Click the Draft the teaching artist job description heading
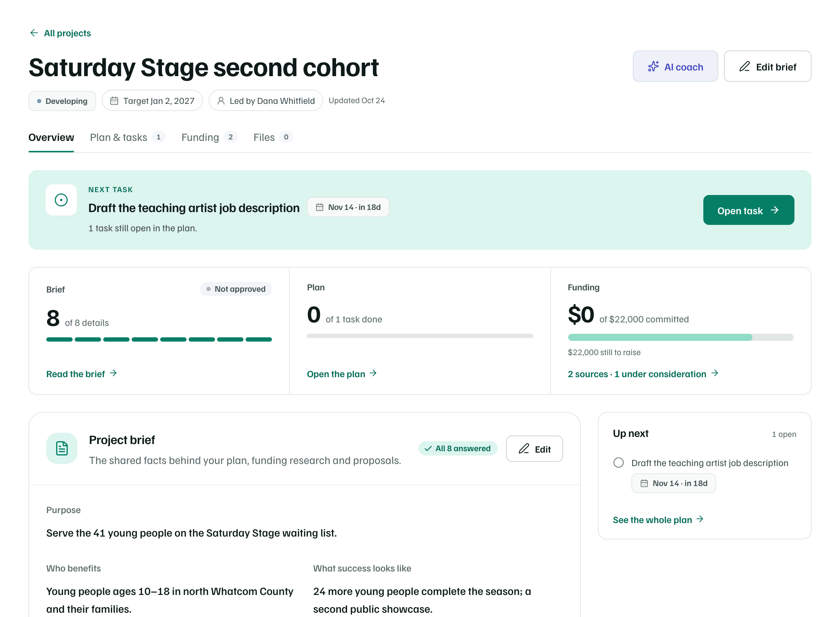The height and width of the screenshot is (617, 840). 194,208
